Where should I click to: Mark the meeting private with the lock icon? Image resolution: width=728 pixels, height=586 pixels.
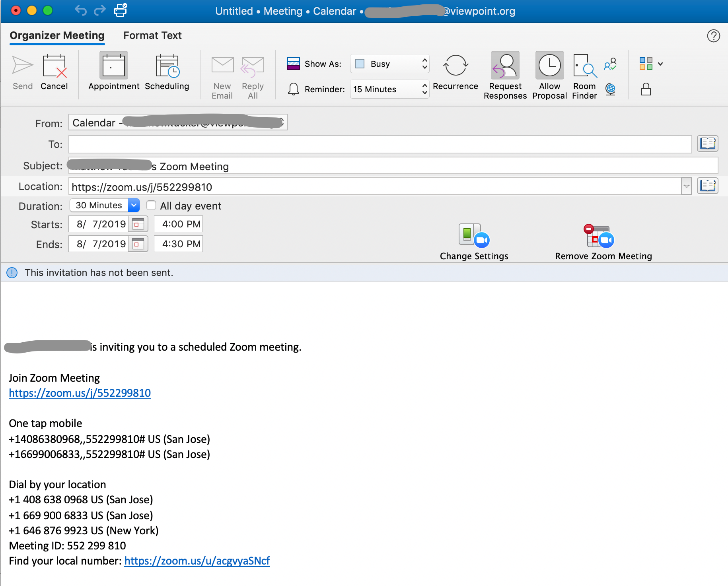[646, 89]
